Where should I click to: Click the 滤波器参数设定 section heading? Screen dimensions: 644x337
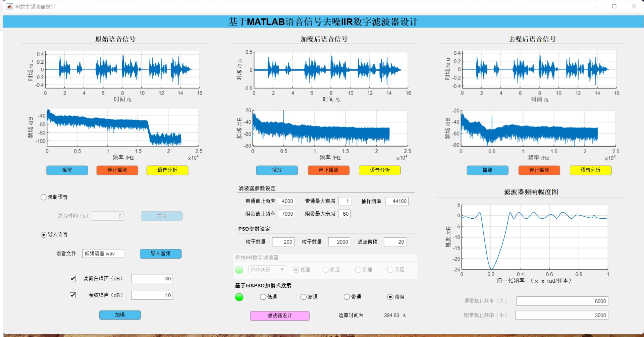pyautogui.click(x=257, y=188)
